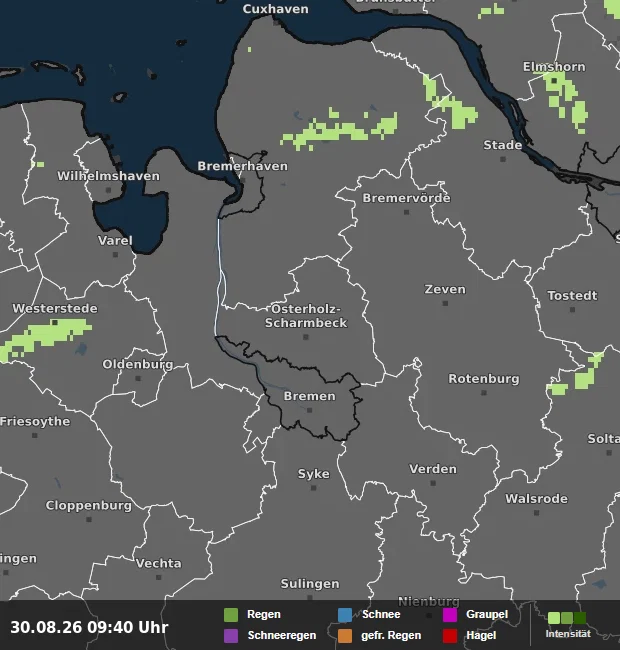Image resolution: width=620 pixels, height=650 pixels.
Task: Click the Bremervörde city label
Action: [407, 198]
